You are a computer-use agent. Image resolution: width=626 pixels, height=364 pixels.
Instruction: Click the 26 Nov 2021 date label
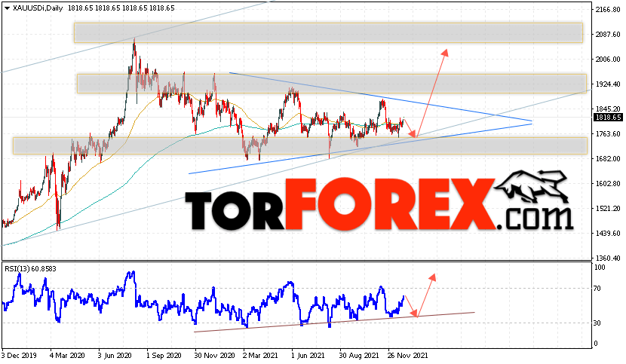coord(407,355)
